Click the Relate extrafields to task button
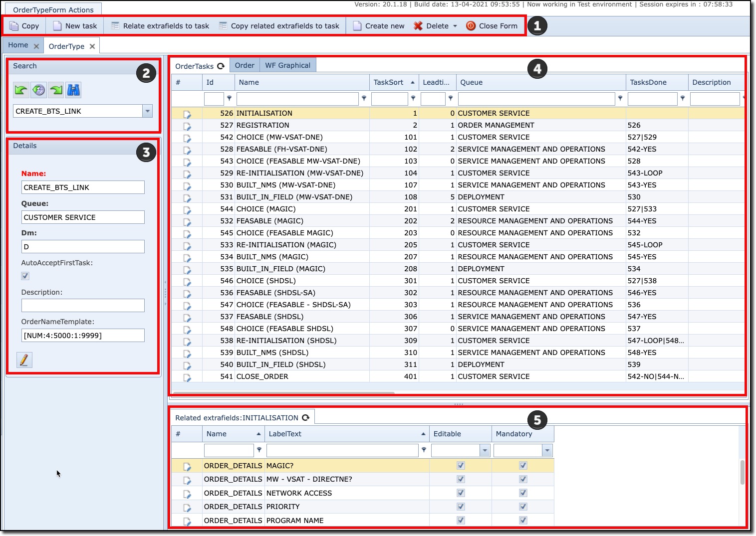 160,25
